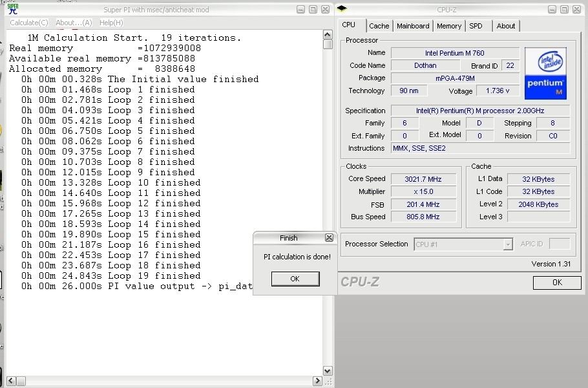Click the Version 1.31 text
588x388 pixels.
tap(551, 264)
